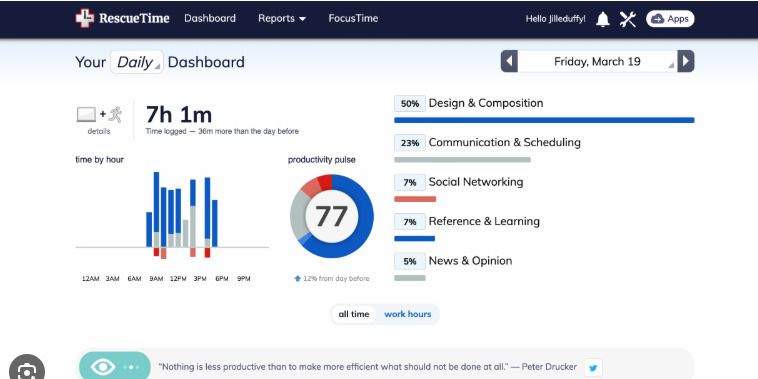
Task: Click the Social Networking red bar
Action: (415, 199)
